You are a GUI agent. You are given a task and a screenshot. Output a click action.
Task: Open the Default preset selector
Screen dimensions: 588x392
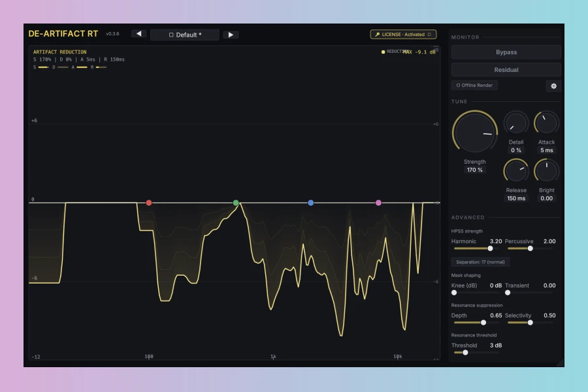pyautogui.click(x=185, y=35)
